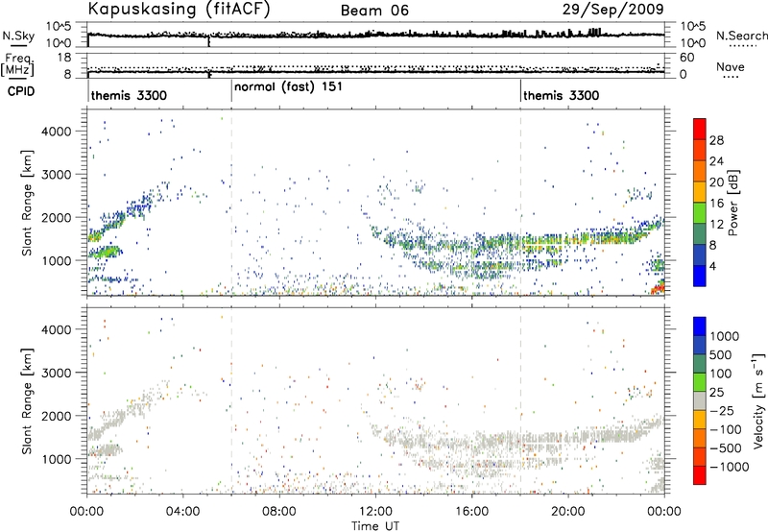This screenshot has width=768, height=532.
Task: Click the date '29/Sep/2009'
Action: (612, 9)
